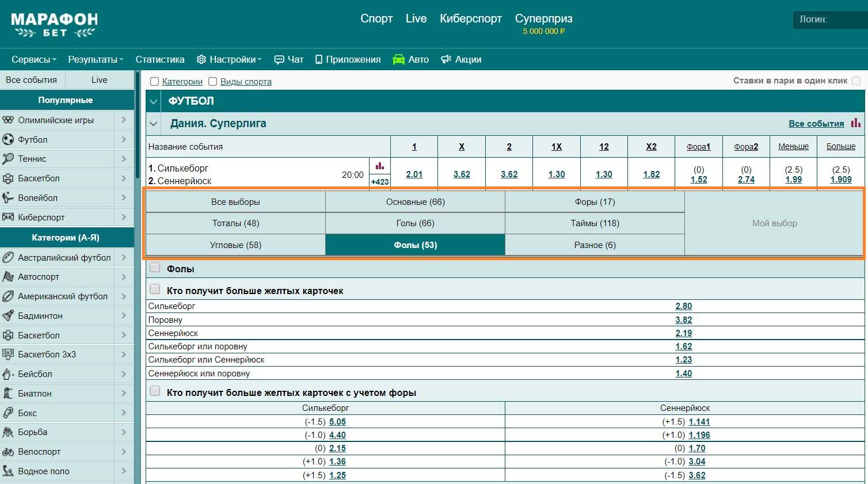Screen dimensions: 868x484
Task: Switch to the Угловые (58) tab
Action: tap(236, 245)
